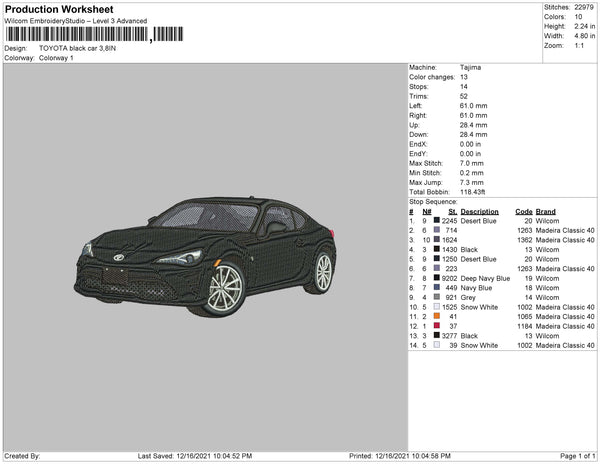Click the Zoom value '1:1'
Screen dimensions: 600x464
[x=579, y=46]
